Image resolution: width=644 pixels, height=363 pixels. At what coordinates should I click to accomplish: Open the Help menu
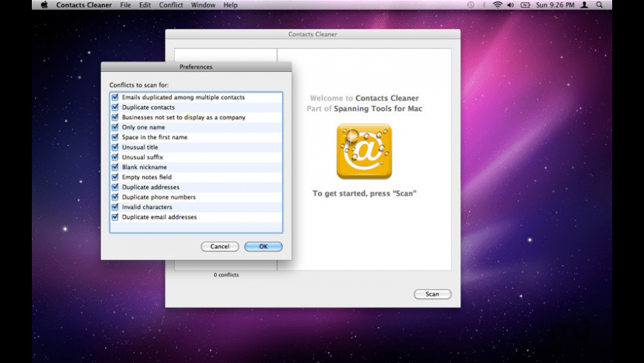click(230, 5)
